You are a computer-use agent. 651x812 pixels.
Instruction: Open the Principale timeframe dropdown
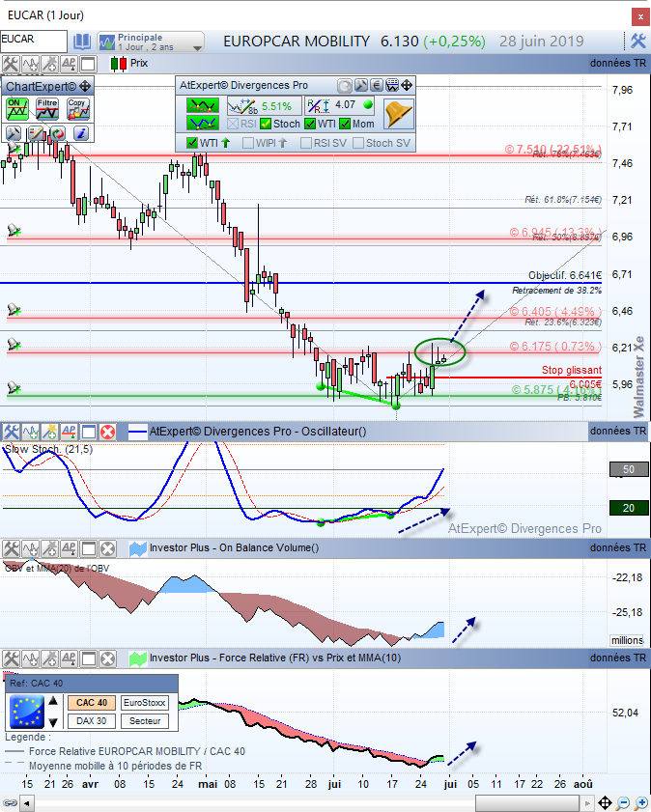pos(151,42)
